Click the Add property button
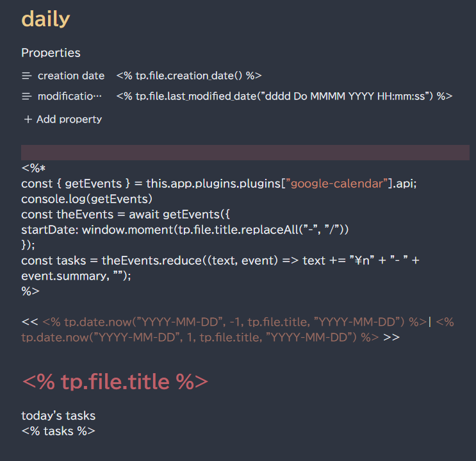The image size is (476, 461). tap(62, 119)
